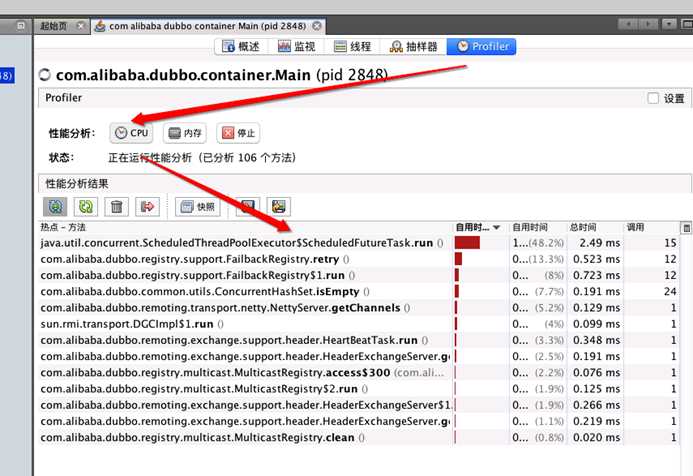The image size is (693, 476).
Task: Select row sun.rmi.transport.DGCImpl$1.run ()
Action: tap(358, 324)
